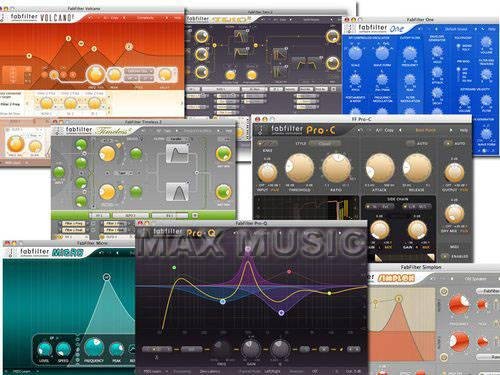The height and width of the screenshot is (375, 500).
Task: Toggle the lower filter power button in Simplon
Action: (443, 357)
